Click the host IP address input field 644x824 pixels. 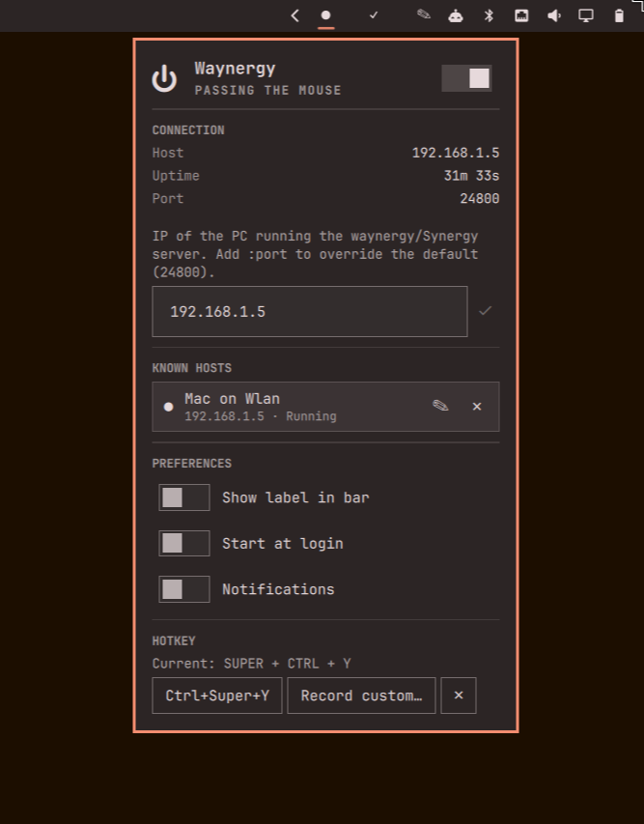click(x=309, y=312)
